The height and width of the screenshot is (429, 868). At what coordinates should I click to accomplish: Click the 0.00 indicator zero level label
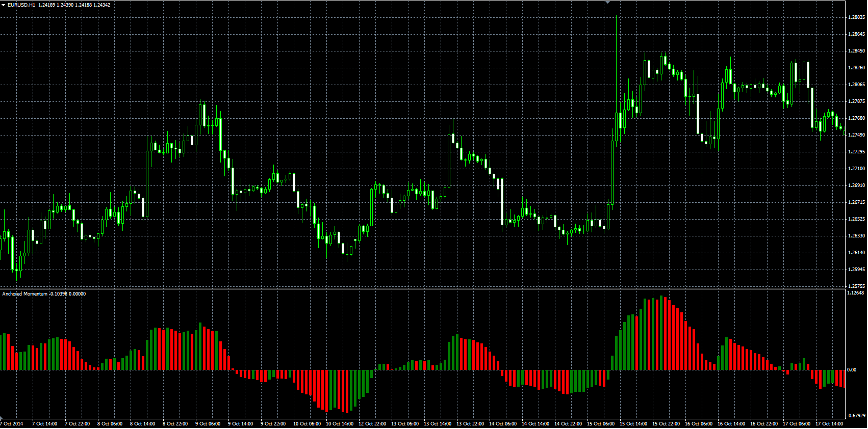coord(852,370)
